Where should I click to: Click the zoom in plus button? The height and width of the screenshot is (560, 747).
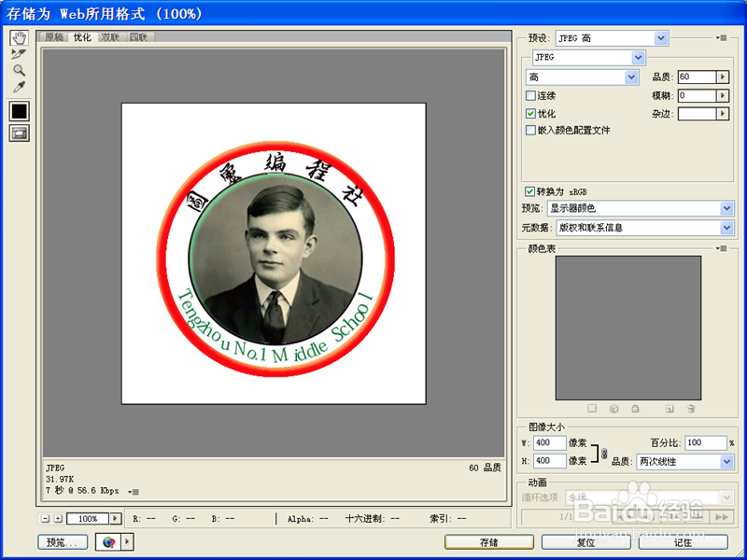[58, 519]
